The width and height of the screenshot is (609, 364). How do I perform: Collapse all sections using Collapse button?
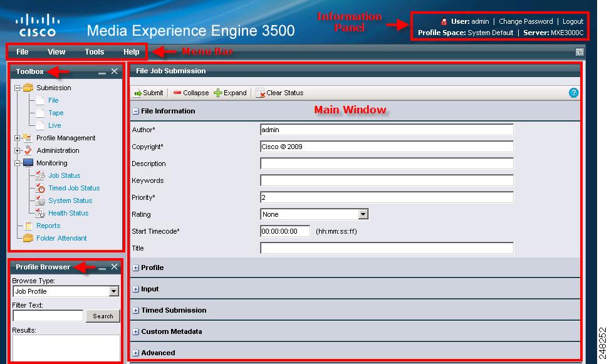(191, 93)
